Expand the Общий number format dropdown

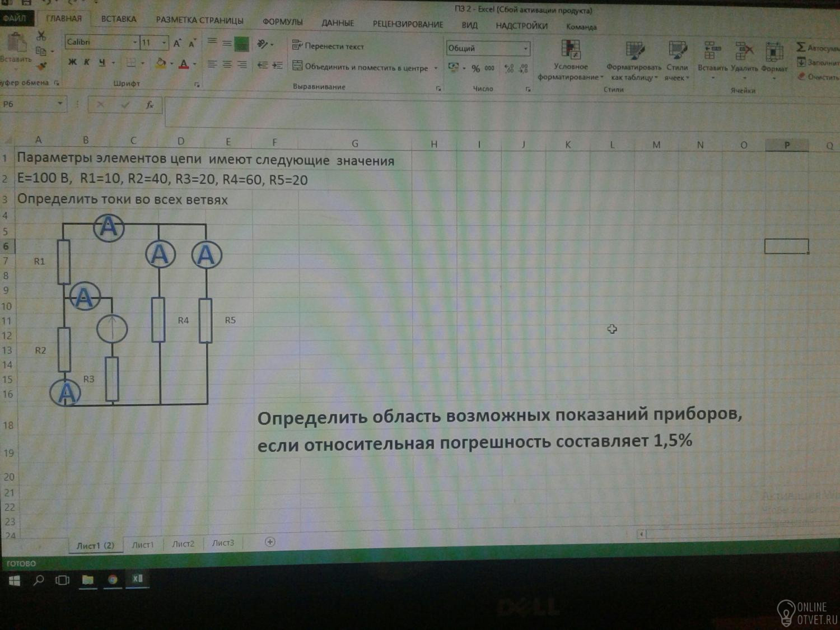point(525,49)
